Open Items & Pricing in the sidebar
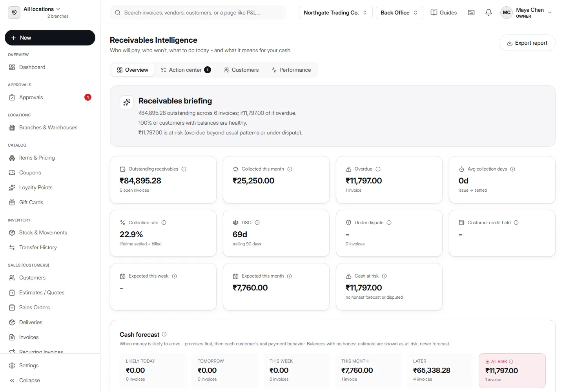565x392 pixels. click(50, 158)
